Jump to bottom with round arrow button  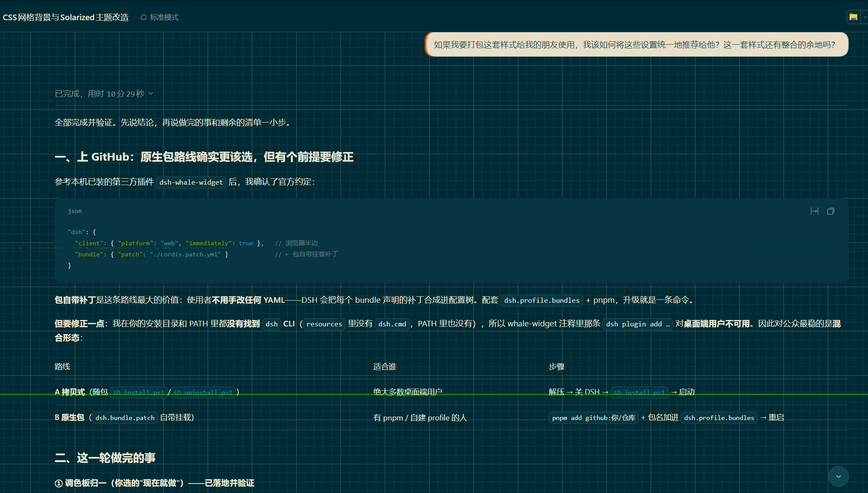coord(838,477)
